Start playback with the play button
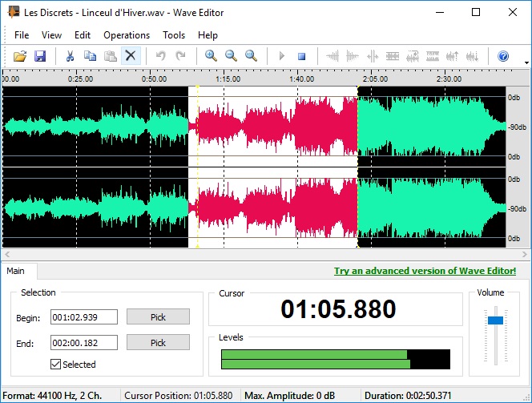 tap(281, 56)
